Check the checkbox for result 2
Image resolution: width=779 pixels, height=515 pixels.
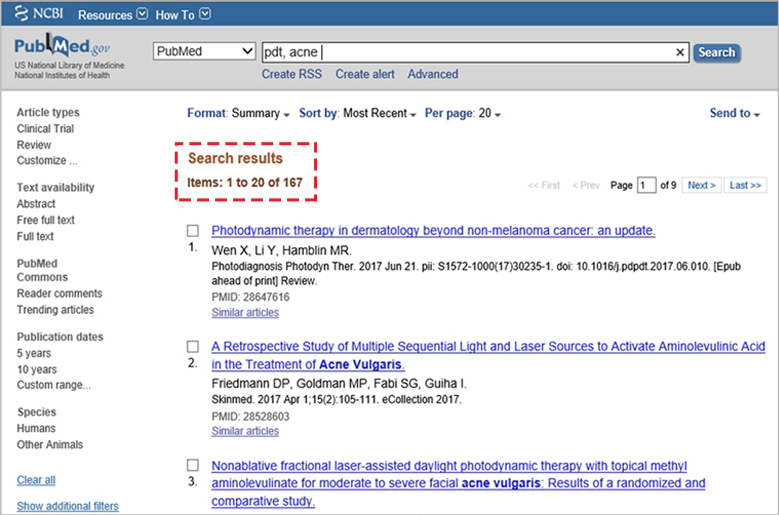[193, 346]
